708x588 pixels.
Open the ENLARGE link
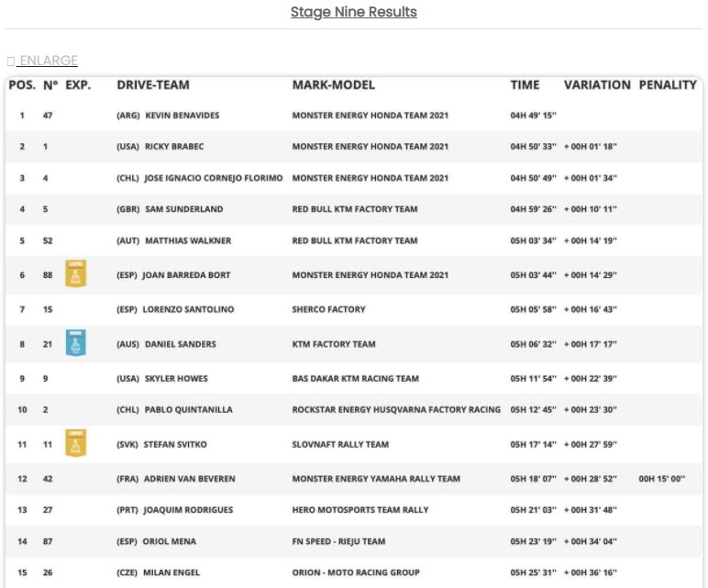(49, 61)
